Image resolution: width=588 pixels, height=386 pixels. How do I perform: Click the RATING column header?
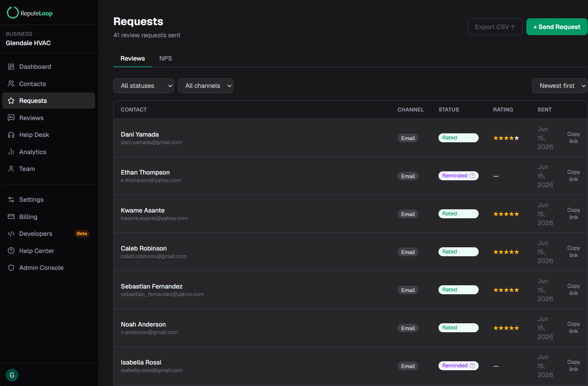tap(503, 110)
